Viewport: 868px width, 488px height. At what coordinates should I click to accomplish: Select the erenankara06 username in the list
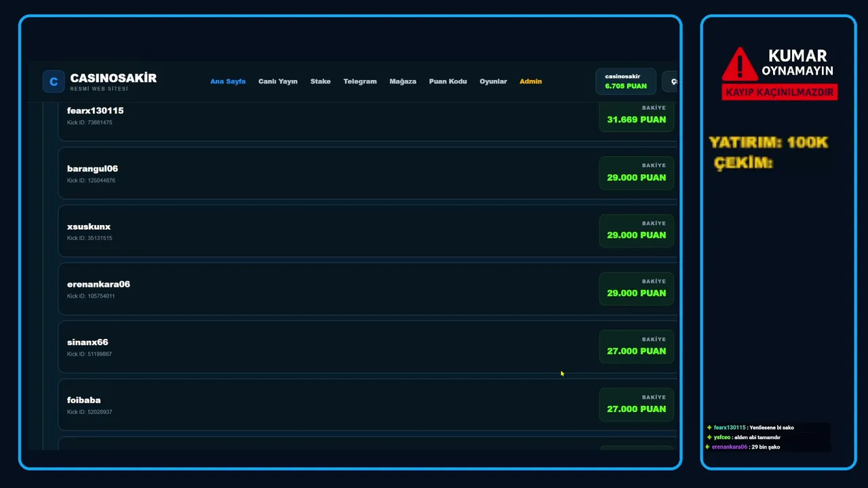(x=98, y=284)
